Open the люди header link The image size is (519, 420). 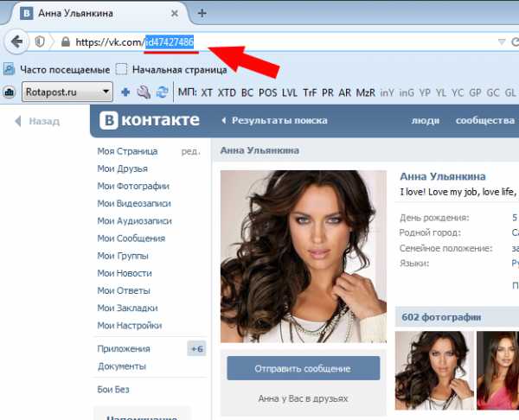(x=426, y=120)
